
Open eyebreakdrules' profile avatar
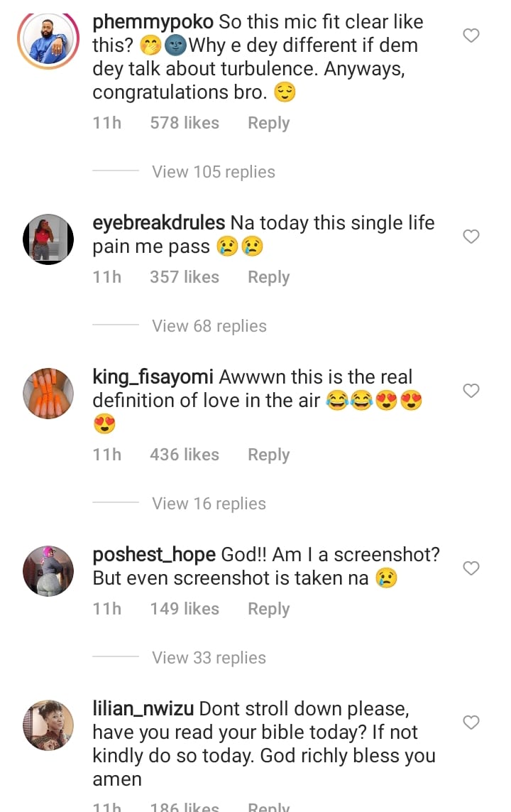coord(48,239)
